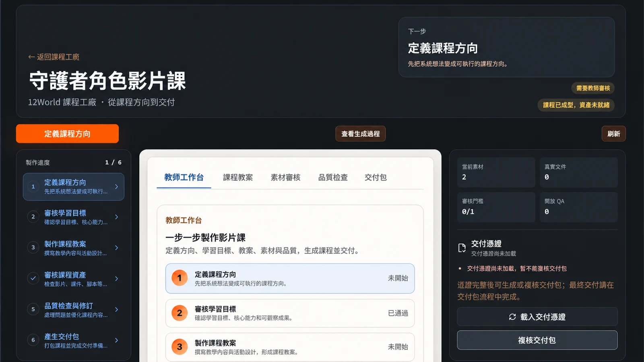Go back via 返回課程工廠 link
This screenshot has height=362, width=644.
click(54, 57)
